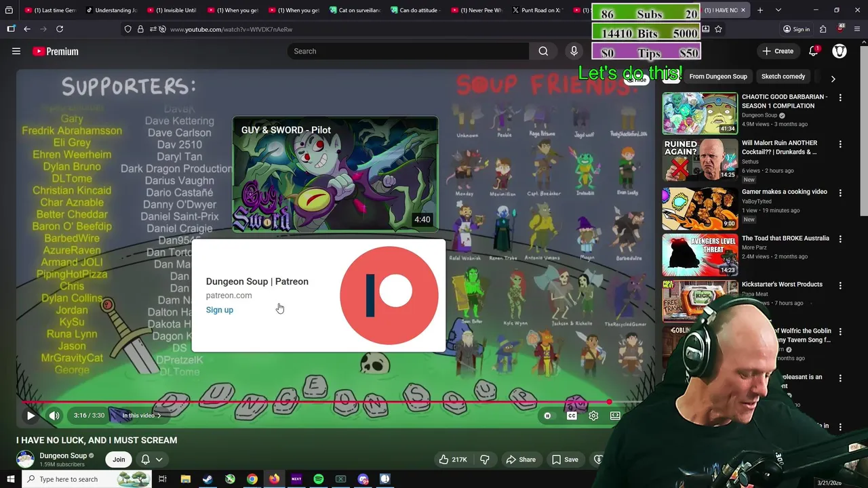Select the From Dungeon Soup filter chip
This screenshot has height=488, width=868.
[718, 77]
